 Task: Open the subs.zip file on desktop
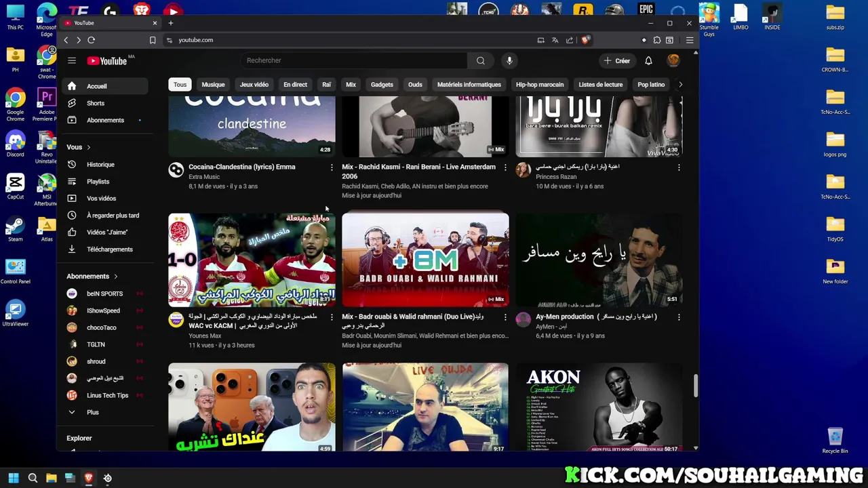(835, 18)
